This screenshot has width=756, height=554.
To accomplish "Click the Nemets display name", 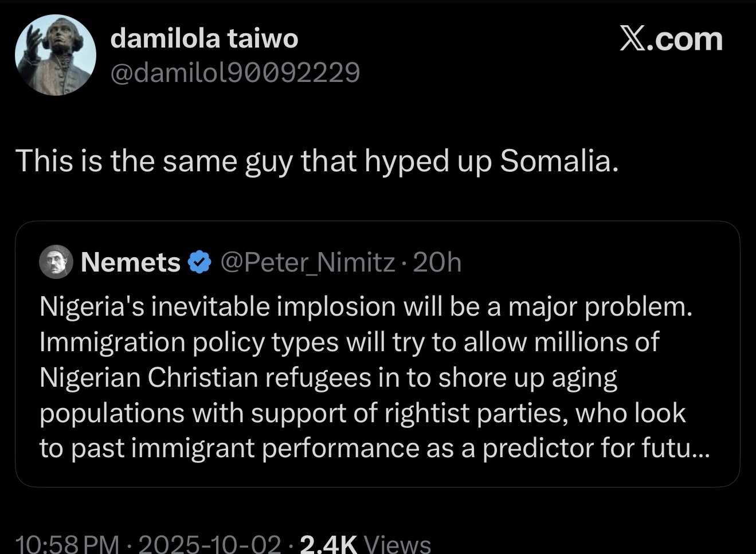I will [x=131, y=262].
